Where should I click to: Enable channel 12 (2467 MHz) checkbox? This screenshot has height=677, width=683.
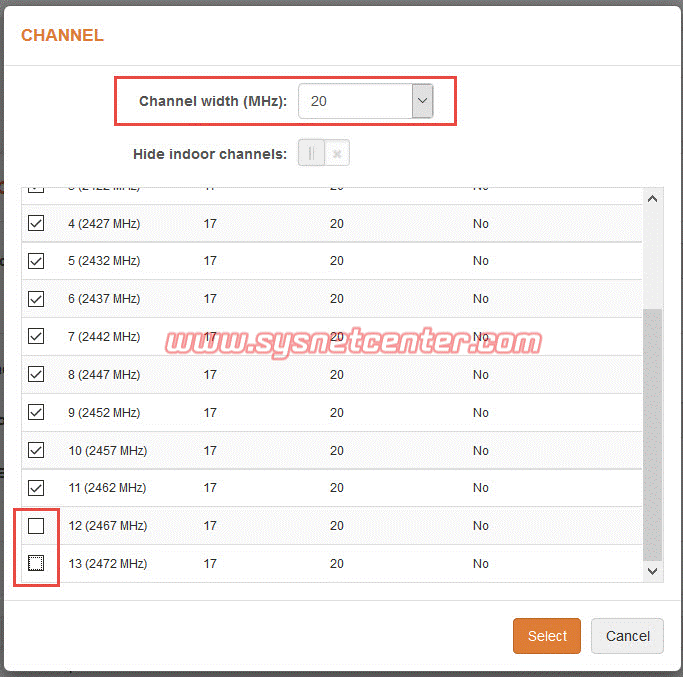[x=36, y=526]
